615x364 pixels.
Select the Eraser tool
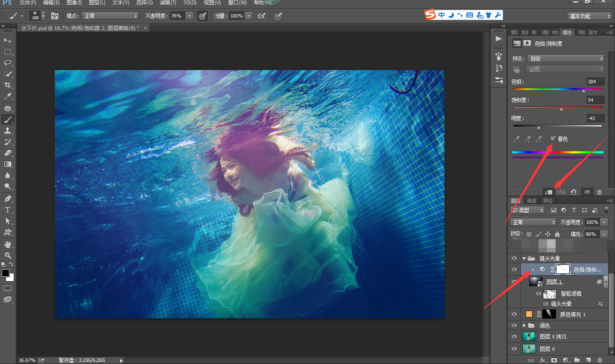pos(8,153)
